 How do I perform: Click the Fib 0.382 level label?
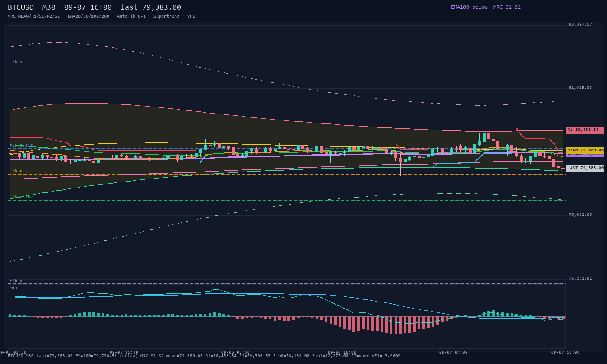click(x=21, y=197)
